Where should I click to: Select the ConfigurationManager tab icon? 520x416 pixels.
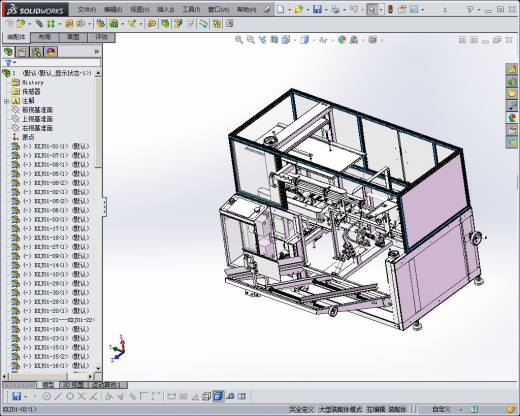(x=37, y=52)
